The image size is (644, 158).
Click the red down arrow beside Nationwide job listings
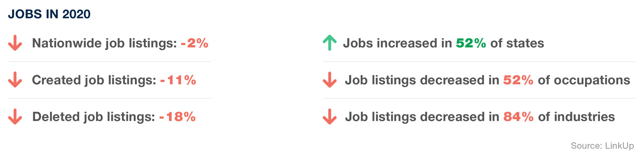coord(15,43)
